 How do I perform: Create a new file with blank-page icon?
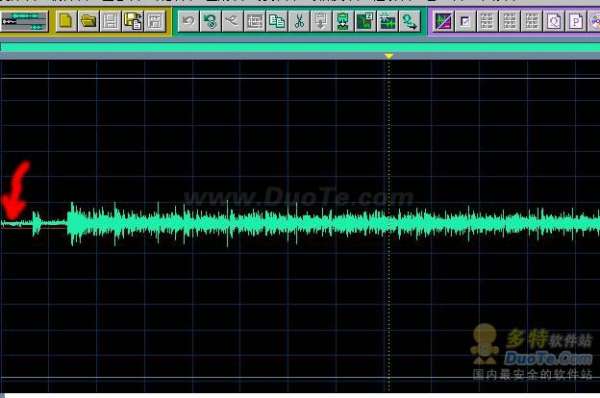66,21
